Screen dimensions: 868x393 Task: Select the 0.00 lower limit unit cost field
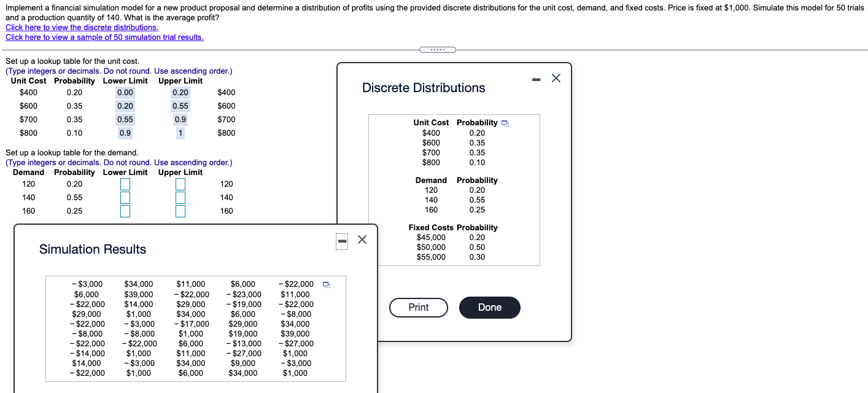click(125, 91)
